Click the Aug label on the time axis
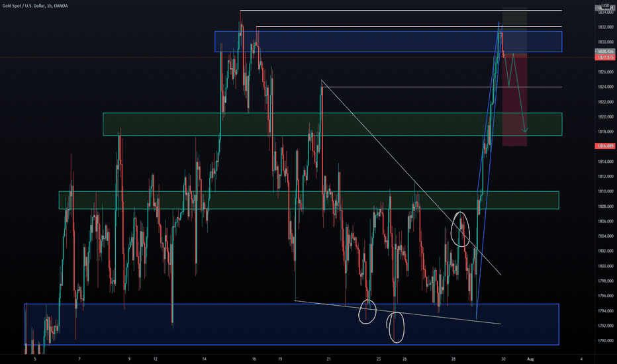The width and height of the screenshot is (617, 364). point(530,359)
